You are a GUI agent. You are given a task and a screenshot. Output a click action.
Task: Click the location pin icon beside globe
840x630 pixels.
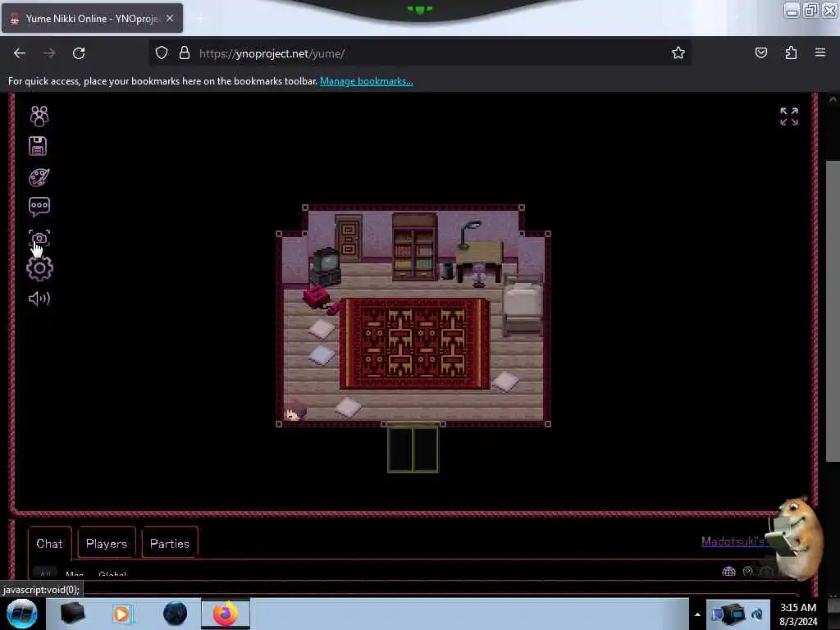click(x=748, y=572)
